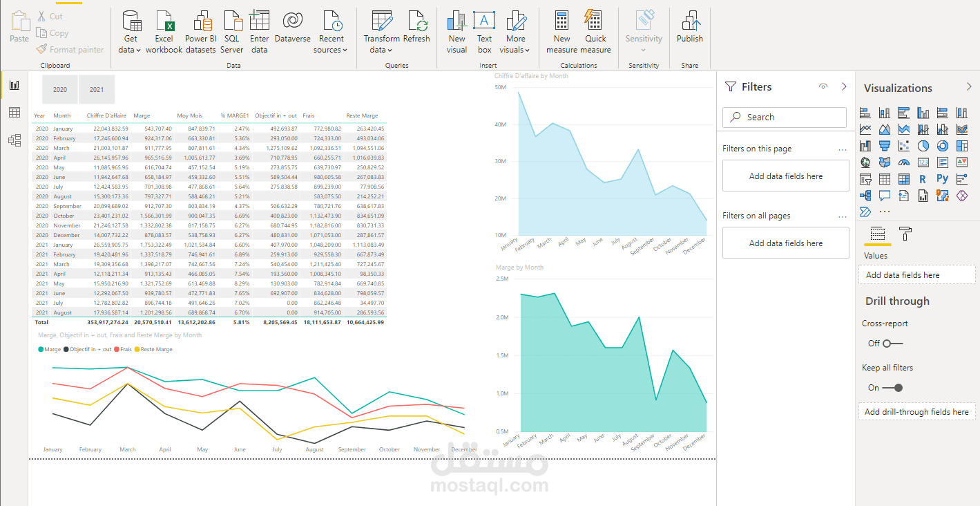The height and width of the screenshot is (506, 980).
Task: Choose the waterfall chart visual
Action: [865, 146]
